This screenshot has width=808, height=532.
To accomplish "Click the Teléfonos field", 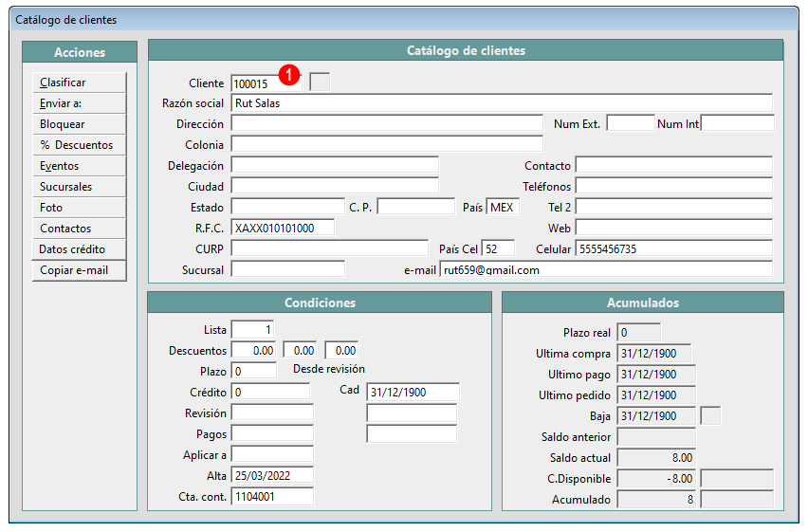I will pos(674,186).
